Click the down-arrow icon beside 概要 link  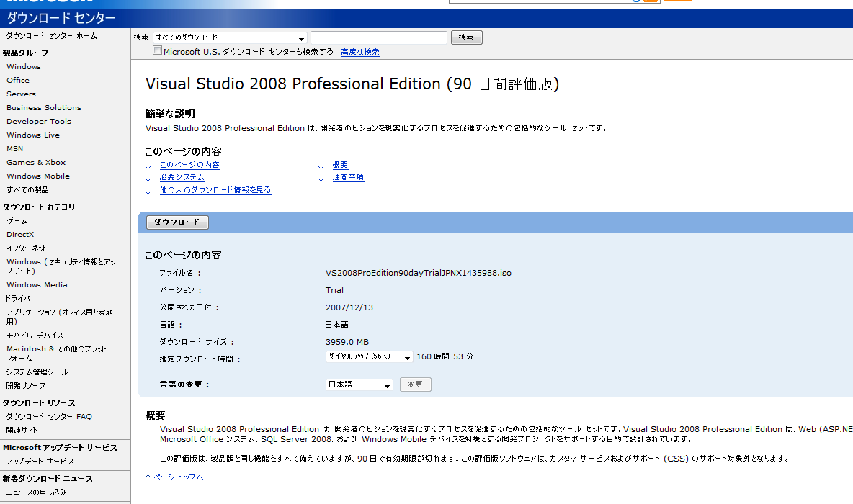pos(321,166)
